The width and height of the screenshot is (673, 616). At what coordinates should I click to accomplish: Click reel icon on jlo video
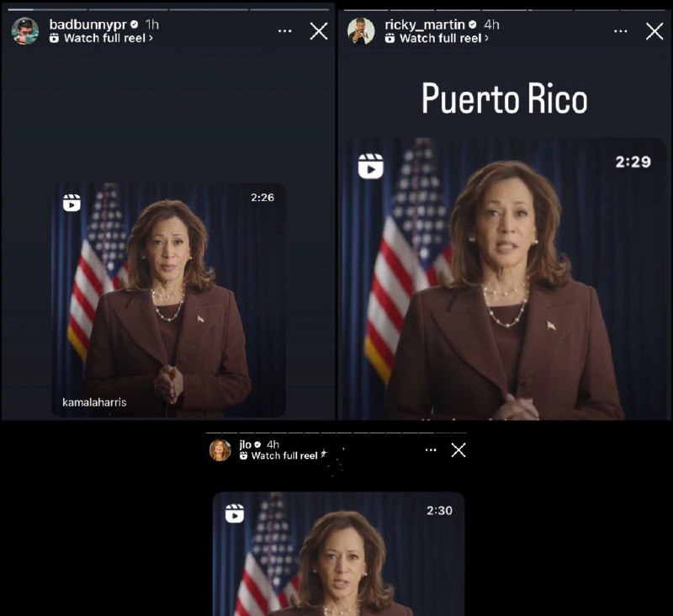click(x=235, y=513)
